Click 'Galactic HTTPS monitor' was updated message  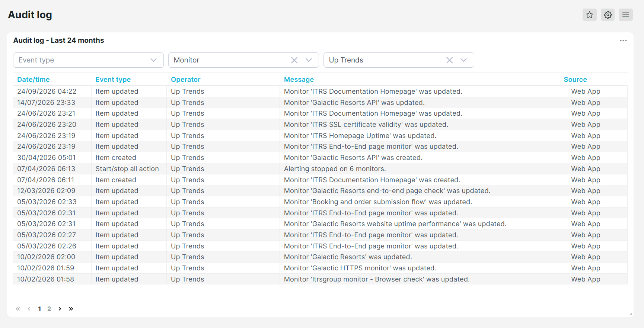360,268
